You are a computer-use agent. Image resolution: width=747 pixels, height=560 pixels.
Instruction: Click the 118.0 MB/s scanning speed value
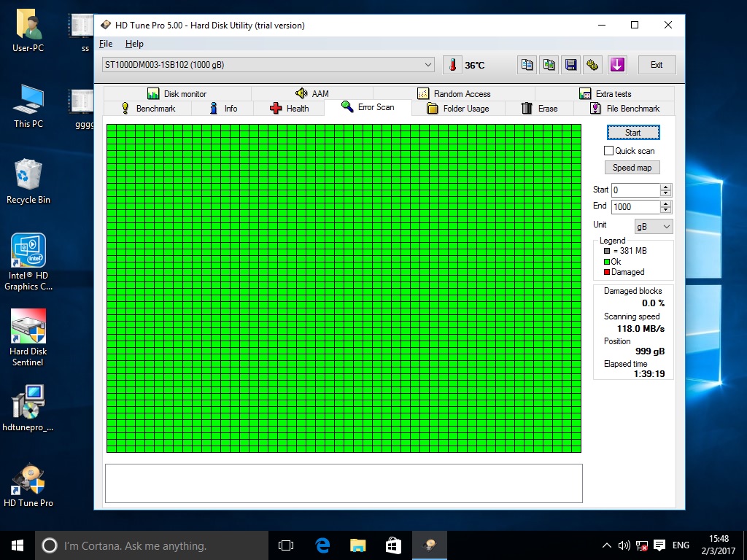pyautogui.click(x=640, y=329)
